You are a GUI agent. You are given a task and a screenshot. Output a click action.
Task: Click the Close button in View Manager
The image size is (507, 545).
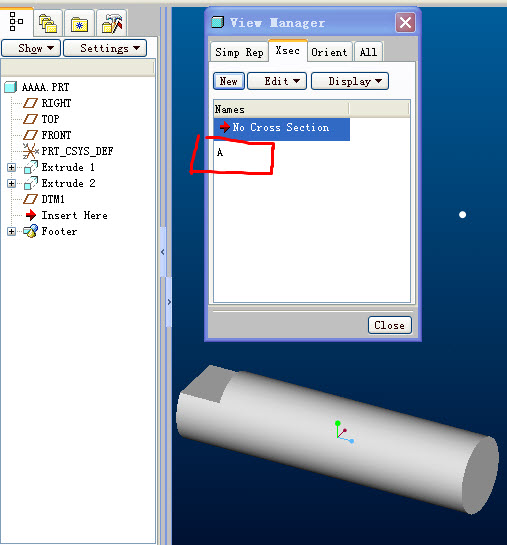pyautogui.click(x=390, y=325)
